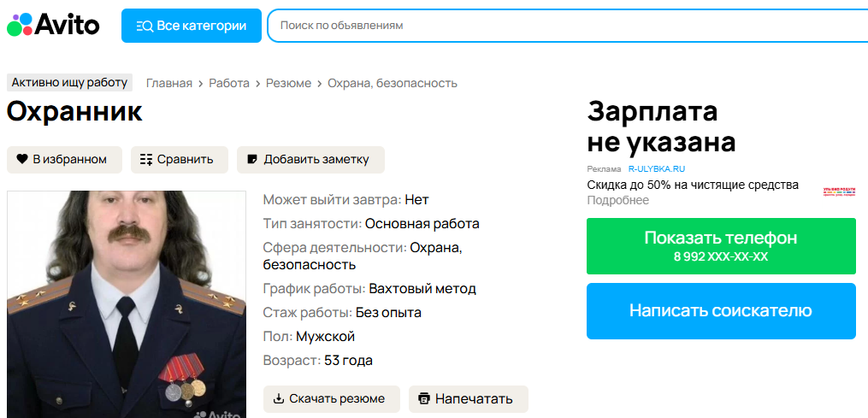Open the Работа breadcrumb

[x=229, y=83]
